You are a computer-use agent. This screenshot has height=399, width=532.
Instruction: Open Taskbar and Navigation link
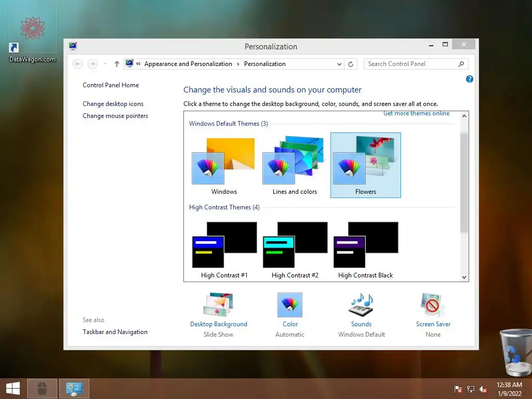pos(115,332)
